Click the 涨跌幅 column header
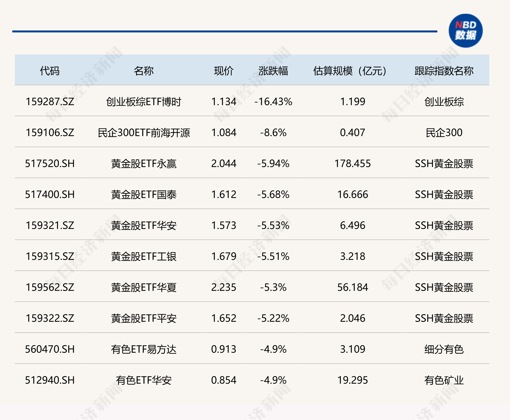This screenshot has width=510, height=420. tap(273, 71)
